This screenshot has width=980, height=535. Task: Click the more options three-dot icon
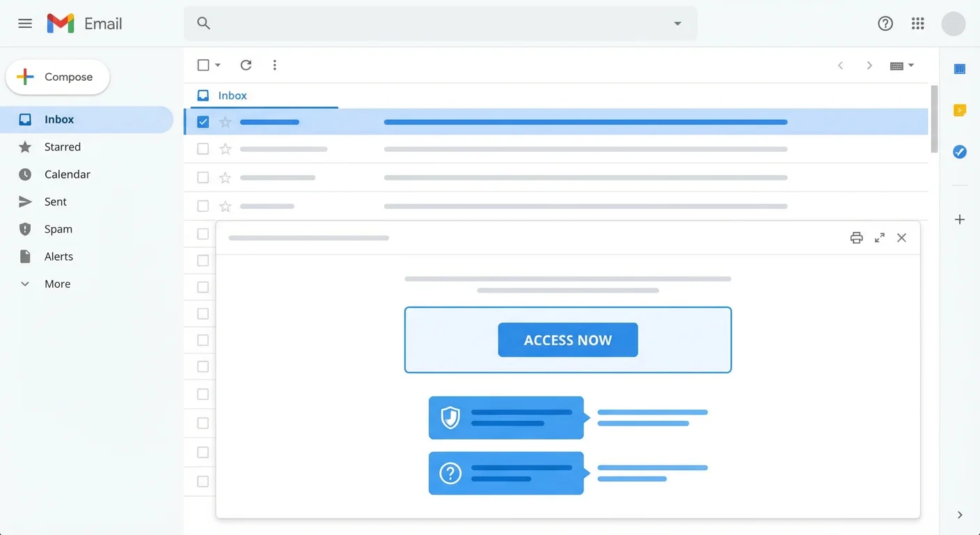pyautogui.click(x=275, y=65)
